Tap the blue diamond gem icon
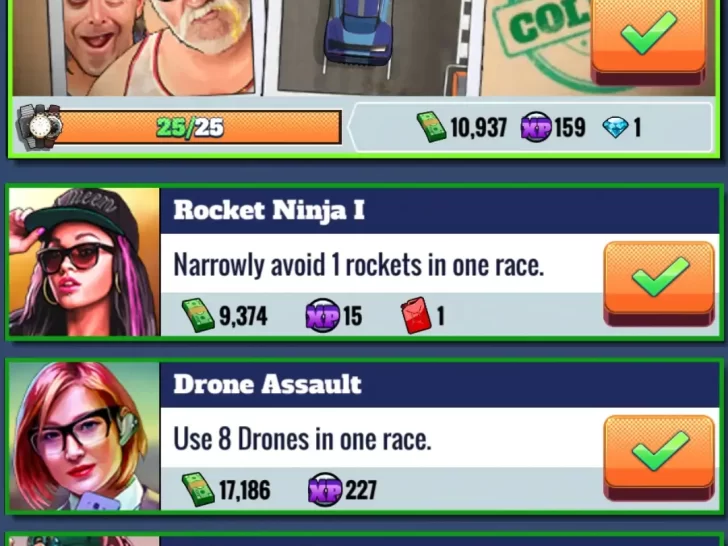 [616, 127]
